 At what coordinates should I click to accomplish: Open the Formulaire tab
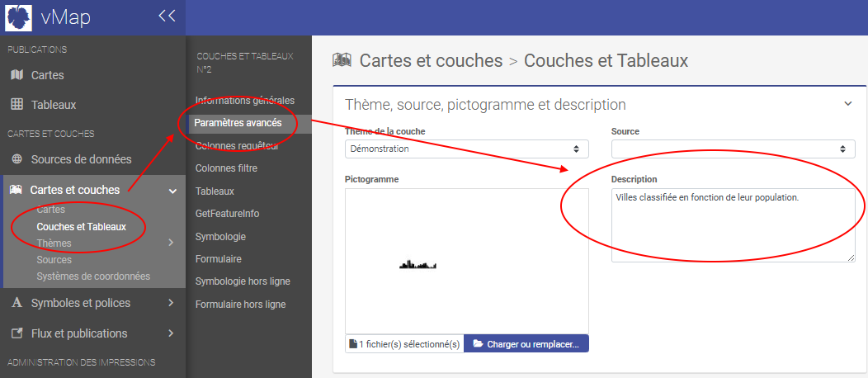click(218, 259)
